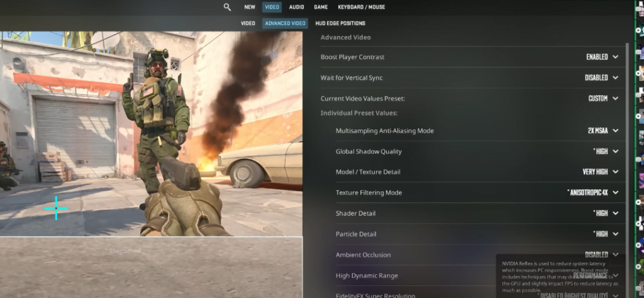Select the ADVANCED VIDEO sub-tab
This screenshot has width=644, height=298.
285,23
